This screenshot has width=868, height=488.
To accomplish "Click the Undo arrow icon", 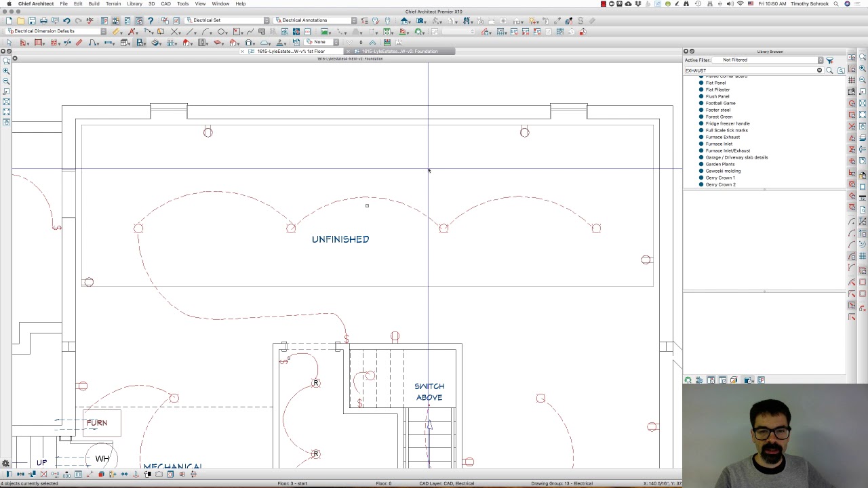I will [x=66, y=20].
